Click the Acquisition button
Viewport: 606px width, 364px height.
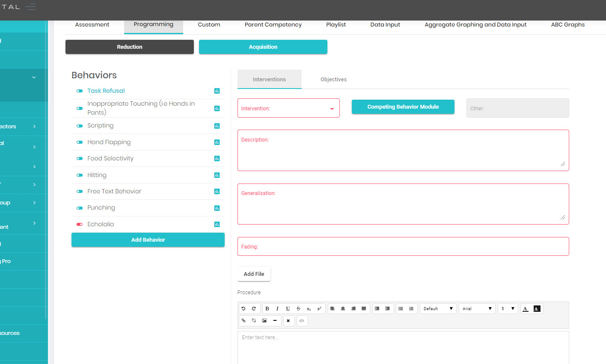pyautogui.click(x=263, y=47)
